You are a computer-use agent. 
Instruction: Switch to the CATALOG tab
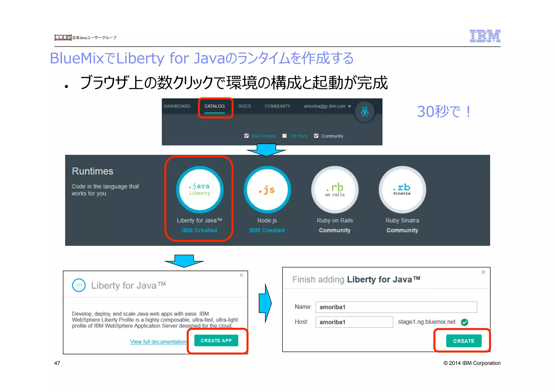[x=214, y=106]
